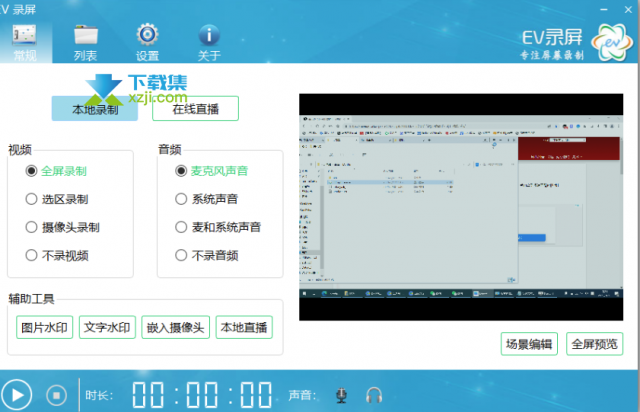Image resolution: width=640 pixels, height=412 pixels.
Task: Select 不录音频 option
Action: 207,256
